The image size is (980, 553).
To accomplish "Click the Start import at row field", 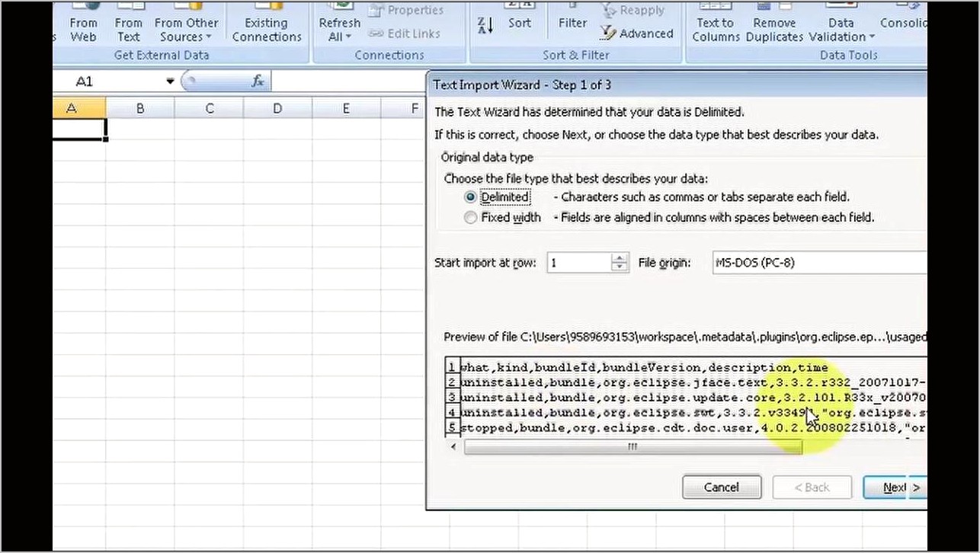I will pos(579,263).
